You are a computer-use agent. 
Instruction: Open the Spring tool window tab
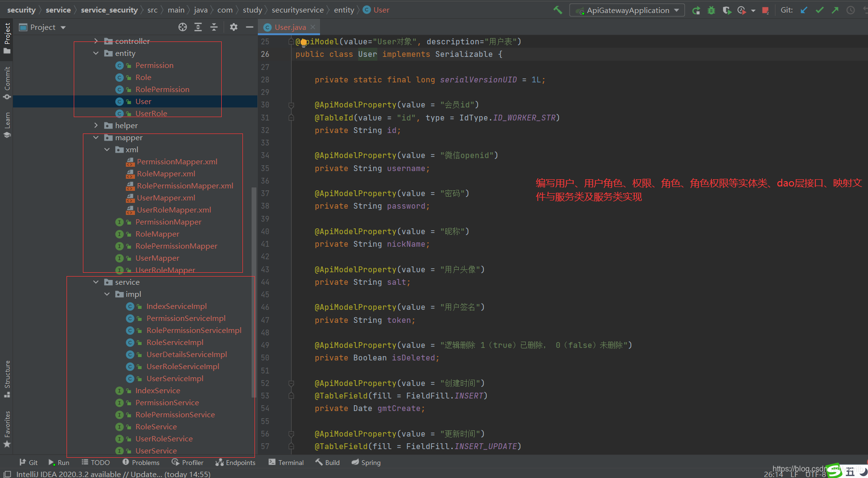click(366, 462)
